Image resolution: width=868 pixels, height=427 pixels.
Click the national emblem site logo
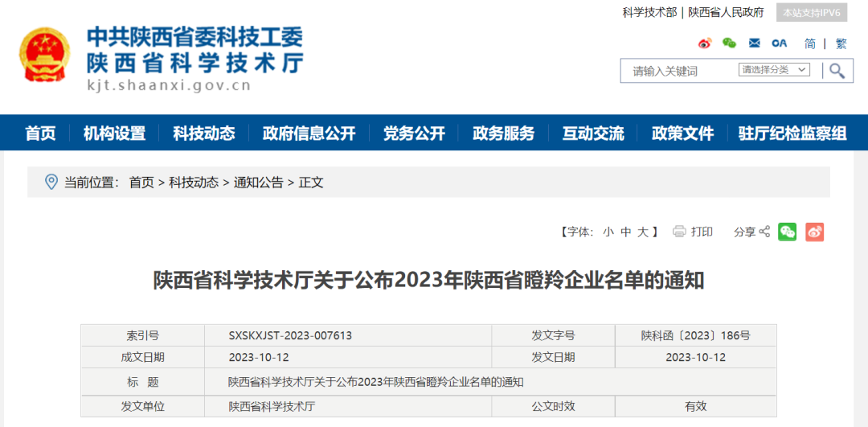pyautogui.click(x=45, y=55)
